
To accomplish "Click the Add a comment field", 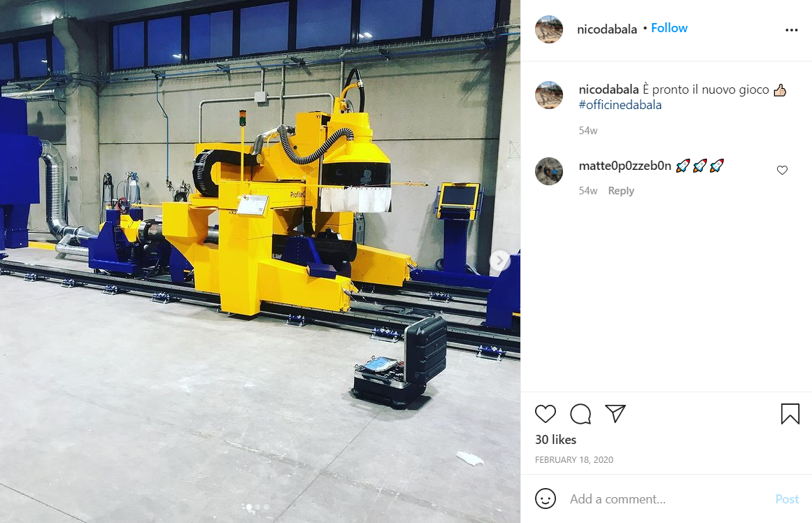I will [668, 499].
